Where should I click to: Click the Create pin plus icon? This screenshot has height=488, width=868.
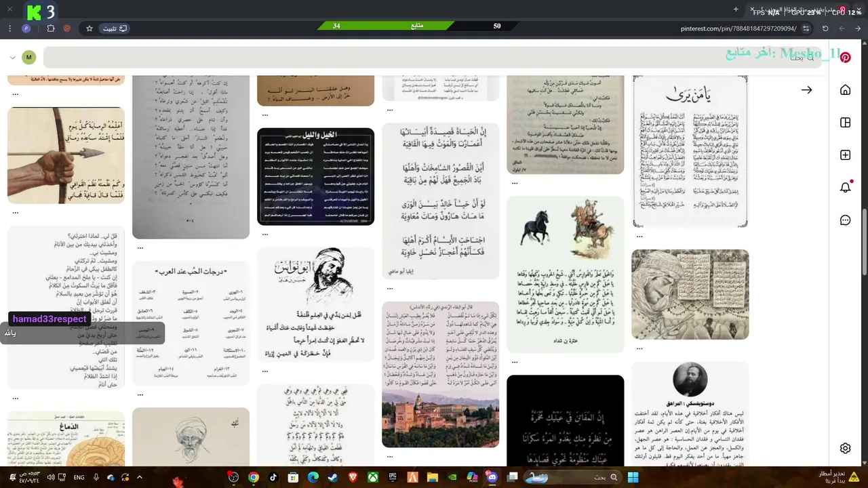tap(845, 155)
